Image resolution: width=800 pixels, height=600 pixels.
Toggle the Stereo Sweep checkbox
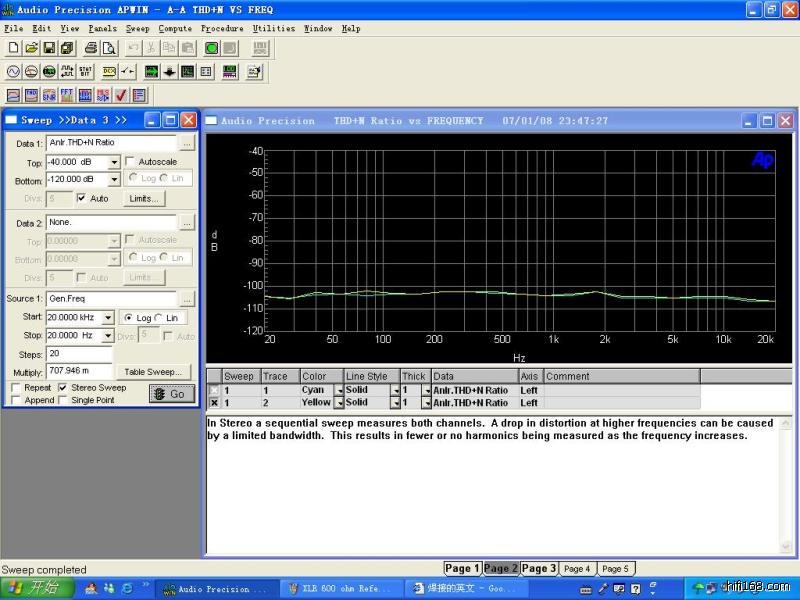[x=63, y=387]
